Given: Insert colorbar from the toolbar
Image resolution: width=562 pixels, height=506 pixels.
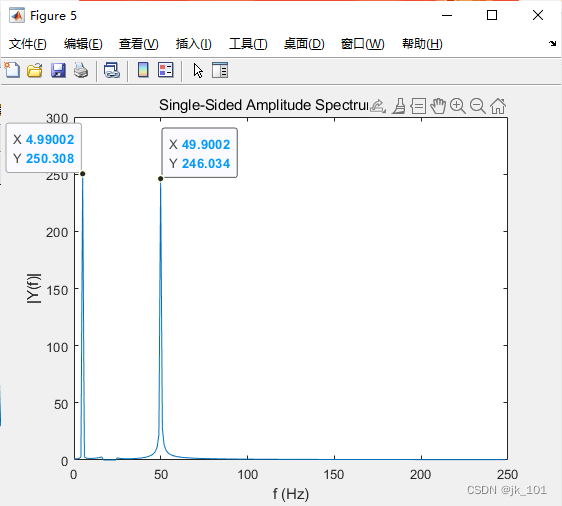Looking at the screenshot, I should (x=143, y=70).
